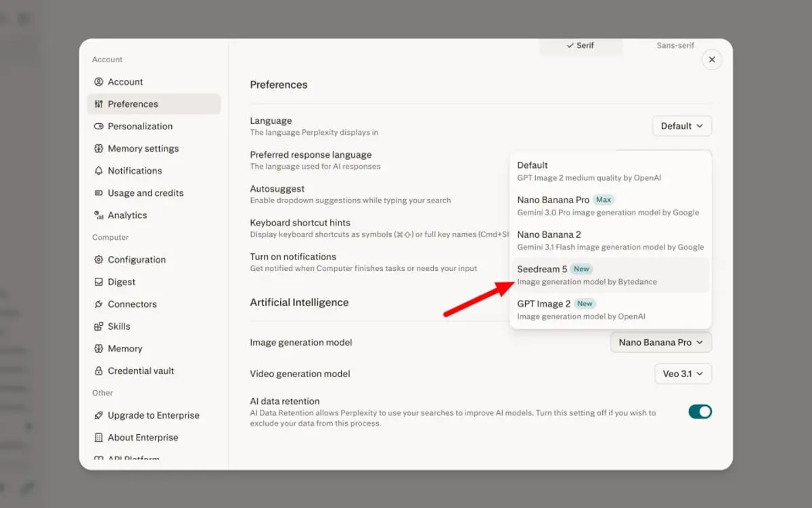Open the Personalization section

point(154,127)
